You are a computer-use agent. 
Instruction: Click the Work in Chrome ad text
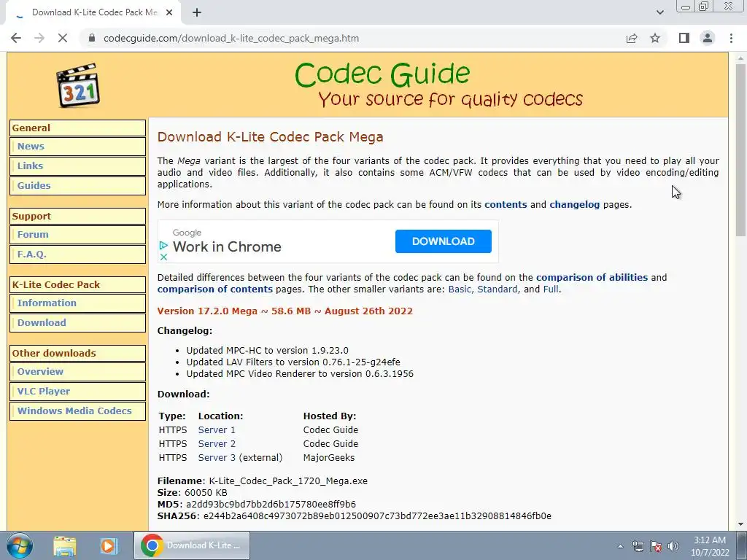[x=227, y=246]
